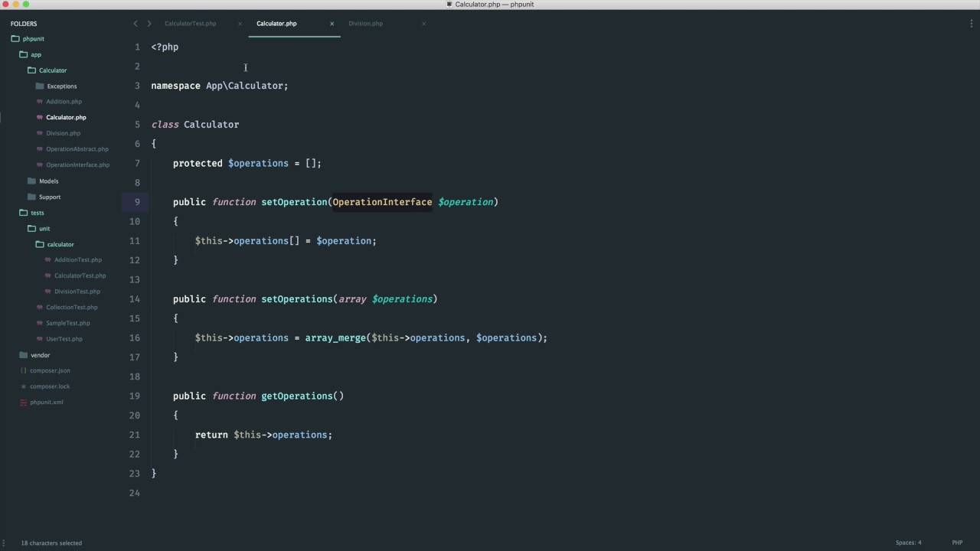Click the getOperations function name
Viewport: 980px width, 551px height.
[297, 396]
